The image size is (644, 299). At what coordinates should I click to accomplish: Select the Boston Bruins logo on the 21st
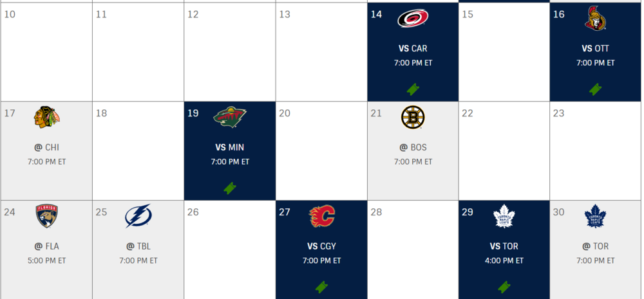click(413, 117)
